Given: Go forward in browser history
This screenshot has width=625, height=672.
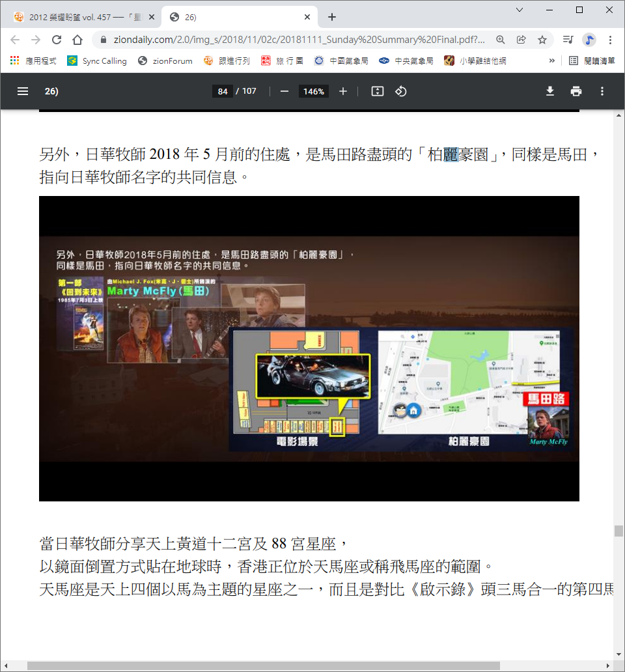Looking at the screenshot, I should pyautogui.click(x=36, y=40).
